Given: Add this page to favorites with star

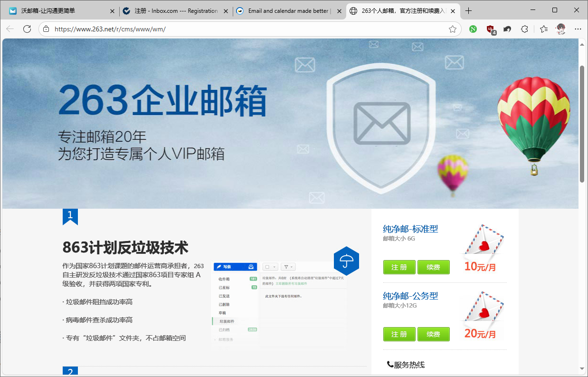Looking at the screenshot, I should pyautogui.click(x=453, y=29).
